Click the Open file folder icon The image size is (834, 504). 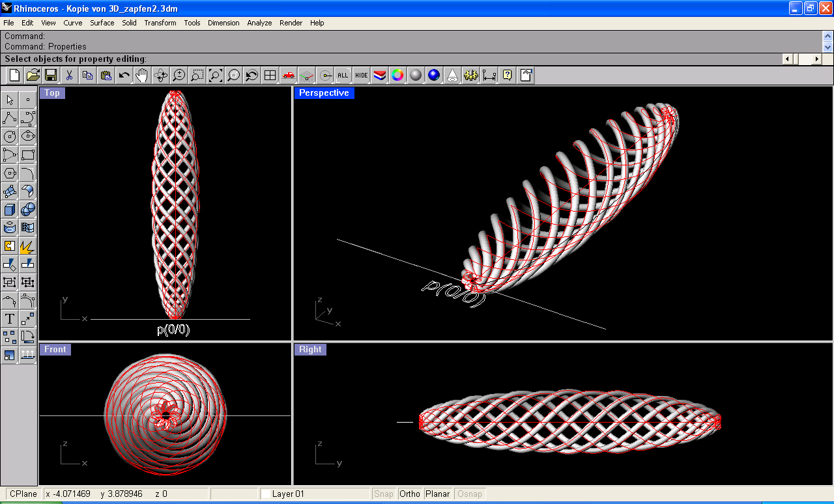(33, 76)
